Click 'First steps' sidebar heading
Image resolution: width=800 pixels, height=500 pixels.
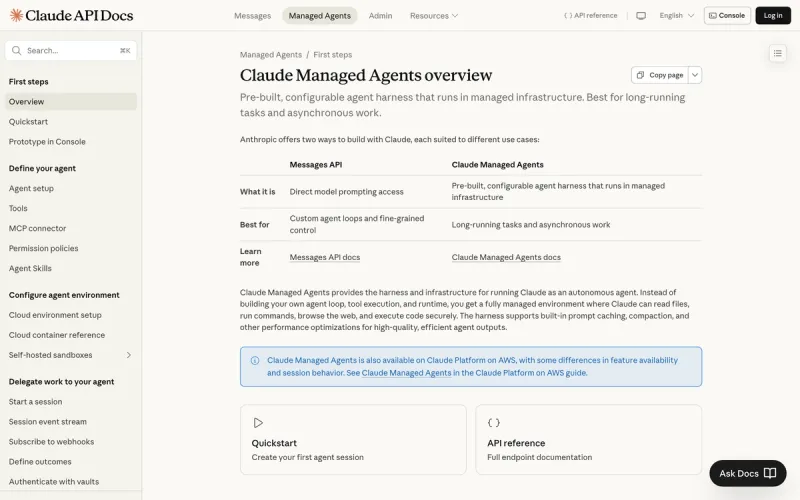pyautogui.click(x=29, y=82)
